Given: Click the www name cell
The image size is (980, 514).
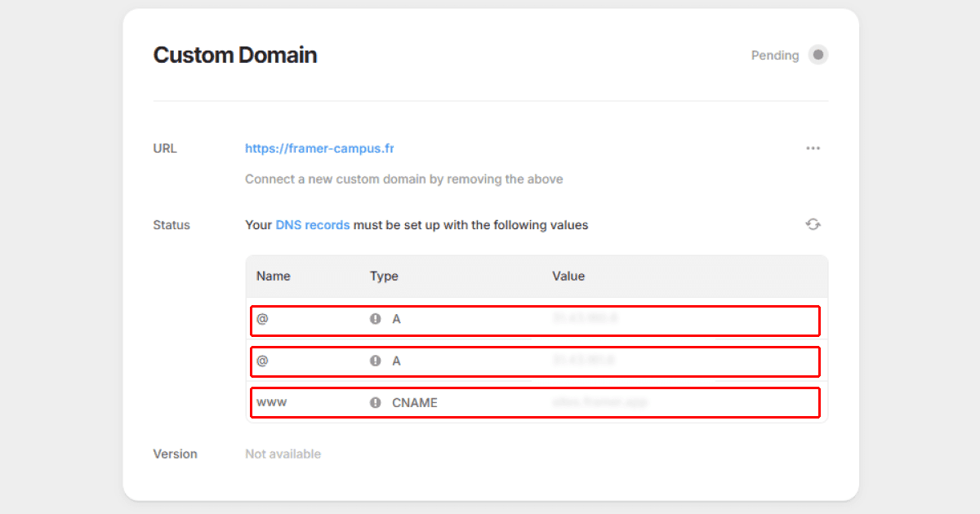Looking at the screenshot, I should point(272,402).
